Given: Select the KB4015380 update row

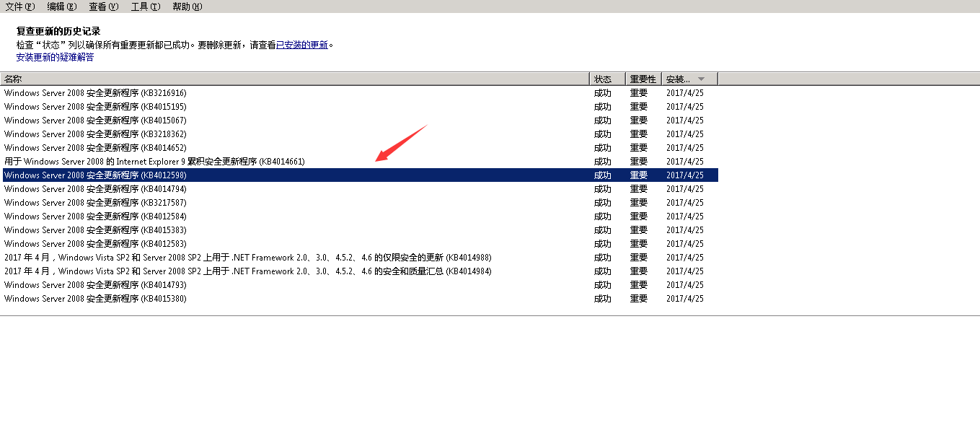Looking at the screenshot, I should pyautogui.click(x=95, y=299).
